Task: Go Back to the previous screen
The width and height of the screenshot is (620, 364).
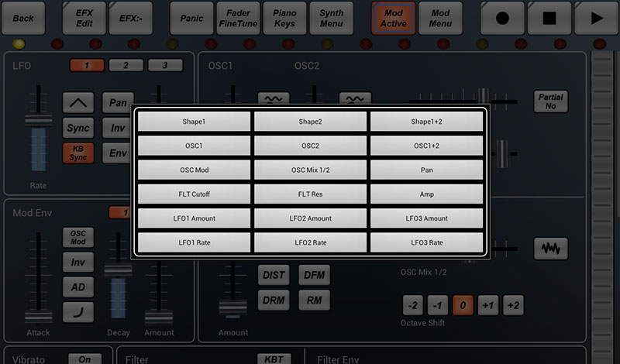Action: coord(23,18)
